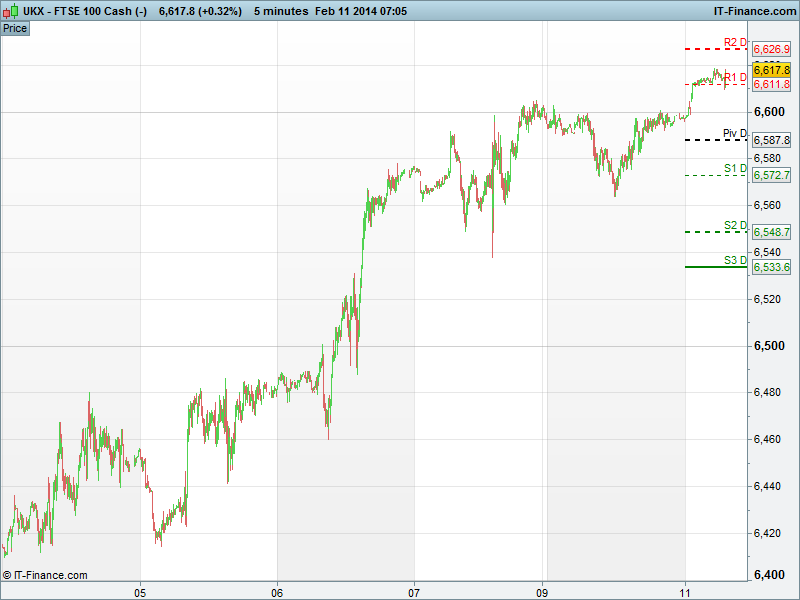Click the 6,400 label on price axis

[x=770, y=575]
